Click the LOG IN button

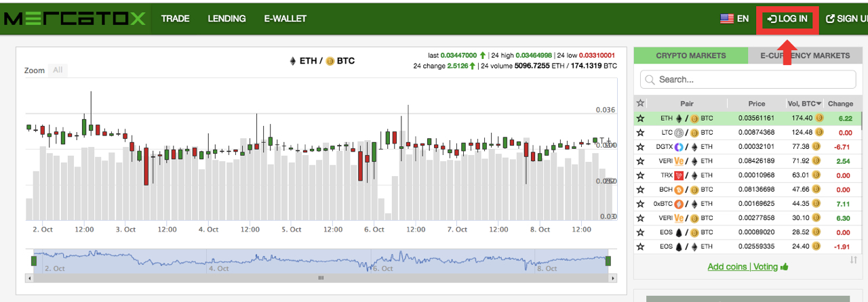pos(787,19)
